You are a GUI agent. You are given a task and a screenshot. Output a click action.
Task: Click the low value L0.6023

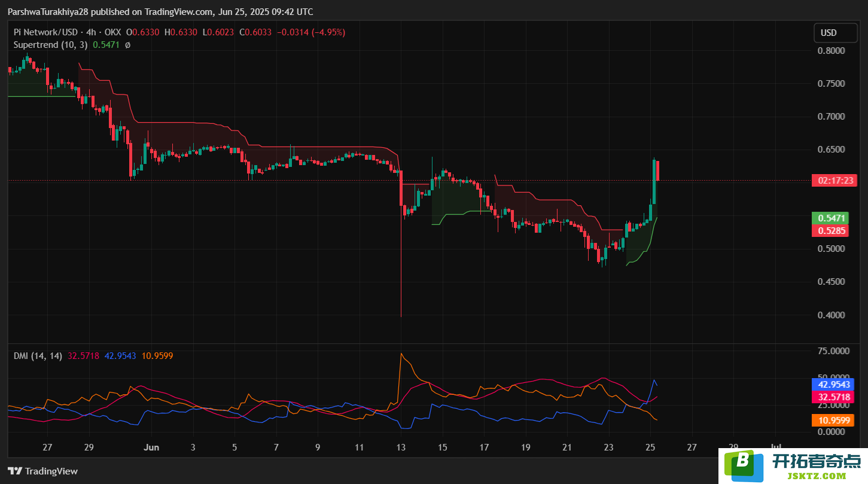point(218,32)
